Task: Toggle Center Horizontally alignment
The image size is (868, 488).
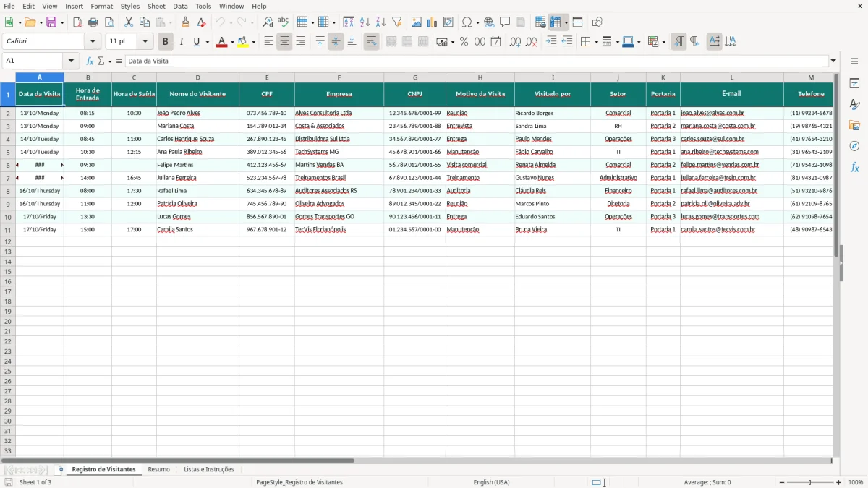Action: [284, 42]
